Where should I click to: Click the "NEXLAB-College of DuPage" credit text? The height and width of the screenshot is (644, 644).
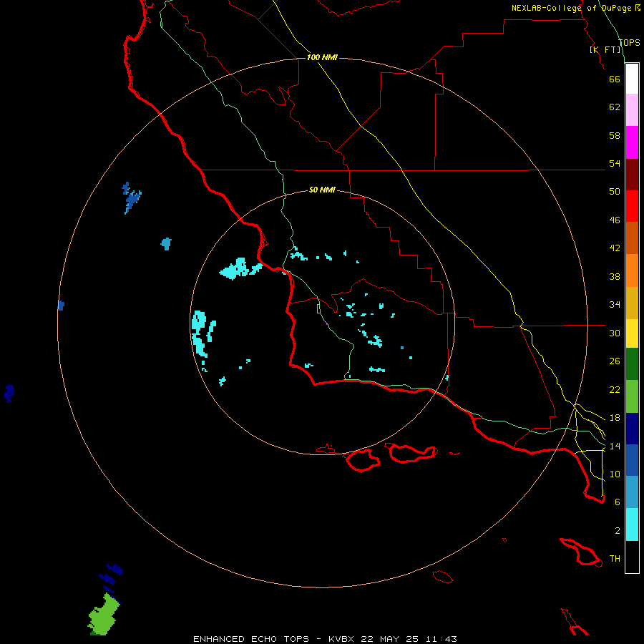click(572, 8)
